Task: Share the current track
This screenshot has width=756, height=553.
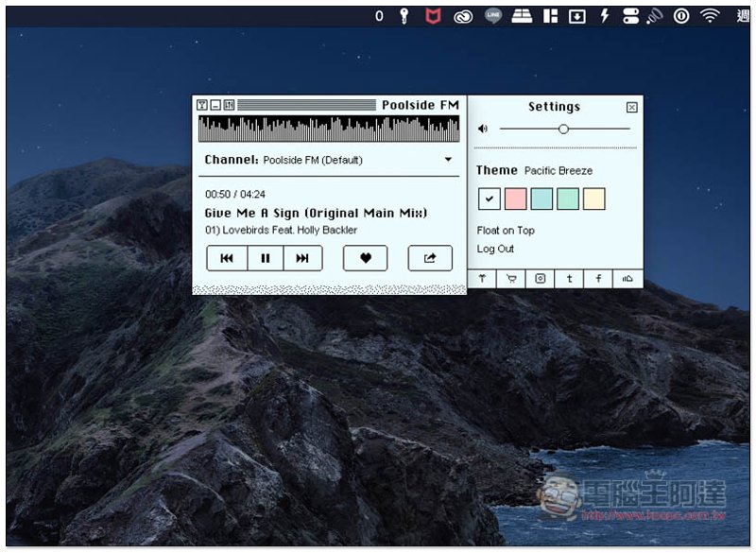Action: click(x=430, y=258)
